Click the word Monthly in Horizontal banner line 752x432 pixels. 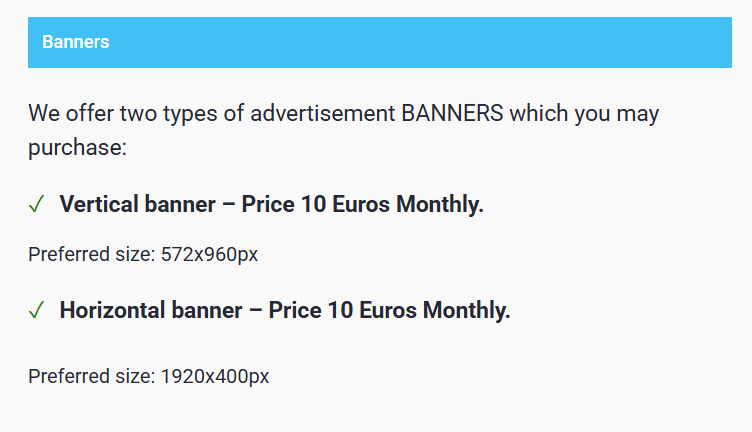[x=467, y=311]
